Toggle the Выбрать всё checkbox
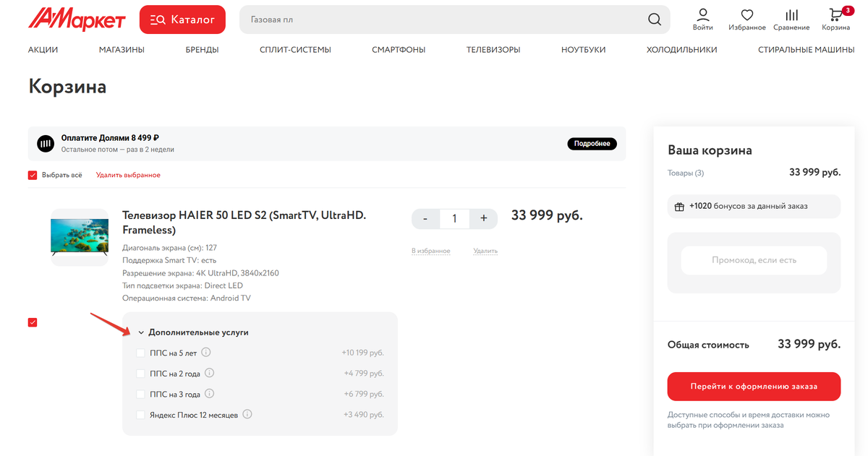 [x=33, y=175]
